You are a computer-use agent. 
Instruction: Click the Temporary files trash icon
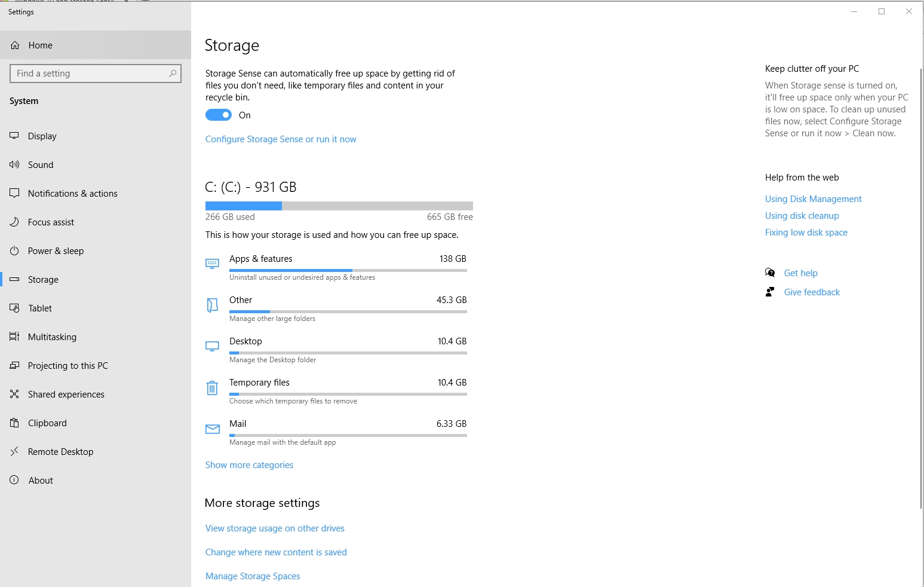pos(212,388)
